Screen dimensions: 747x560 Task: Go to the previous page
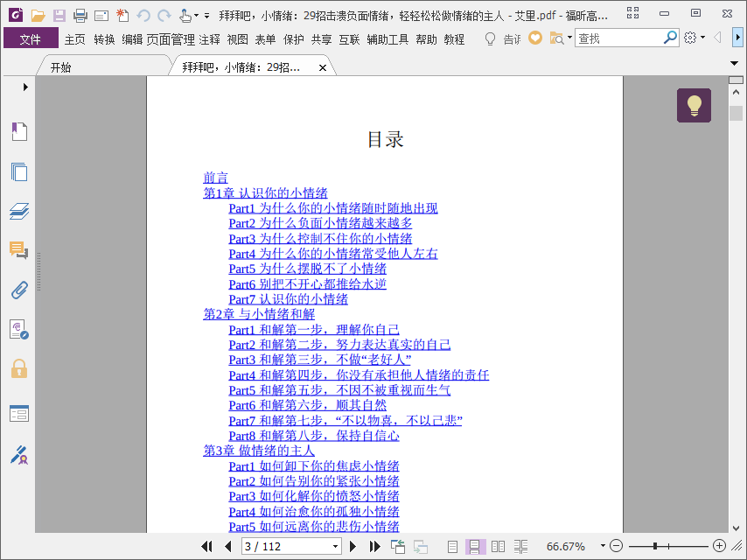[x=228, y=546]
